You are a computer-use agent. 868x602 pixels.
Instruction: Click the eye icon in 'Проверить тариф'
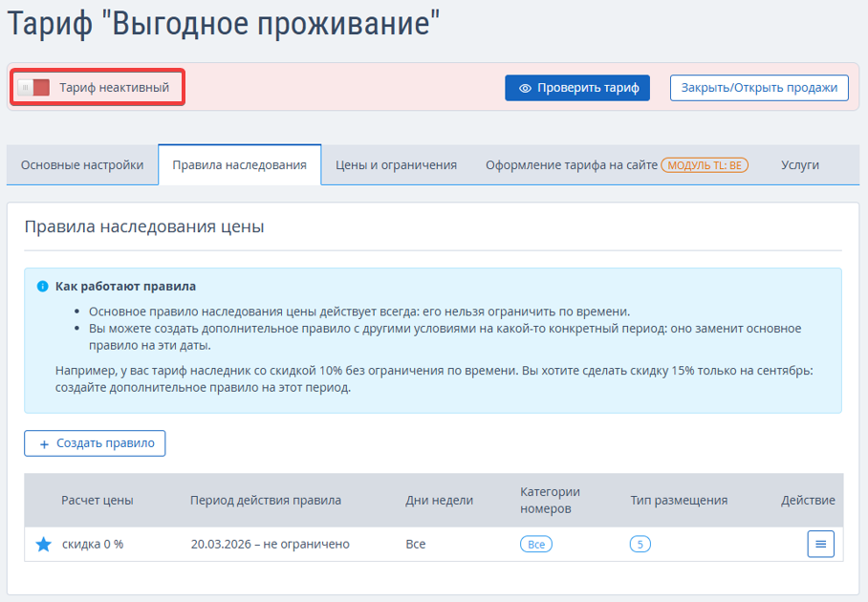[525, 88]
